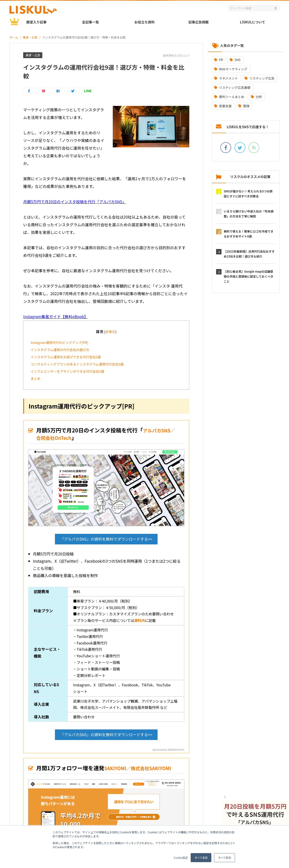Click the crown icon in navigation
This screenshot has width=289, height=868.
pos(14,22)
